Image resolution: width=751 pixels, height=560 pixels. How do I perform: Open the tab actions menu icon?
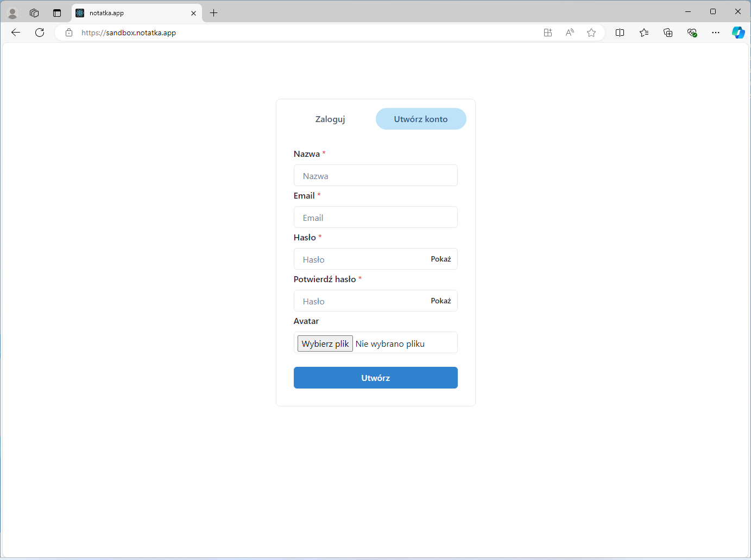57,13
